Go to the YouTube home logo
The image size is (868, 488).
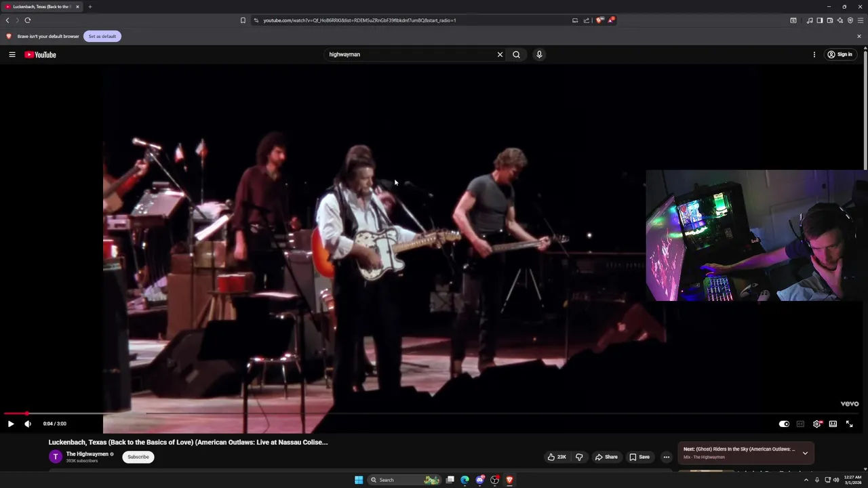point(41,55)
